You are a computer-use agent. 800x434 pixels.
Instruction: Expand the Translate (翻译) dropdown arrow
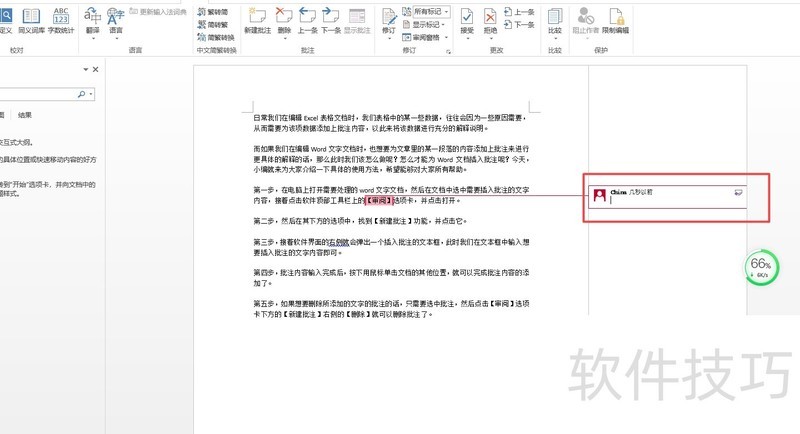[93, 38]
